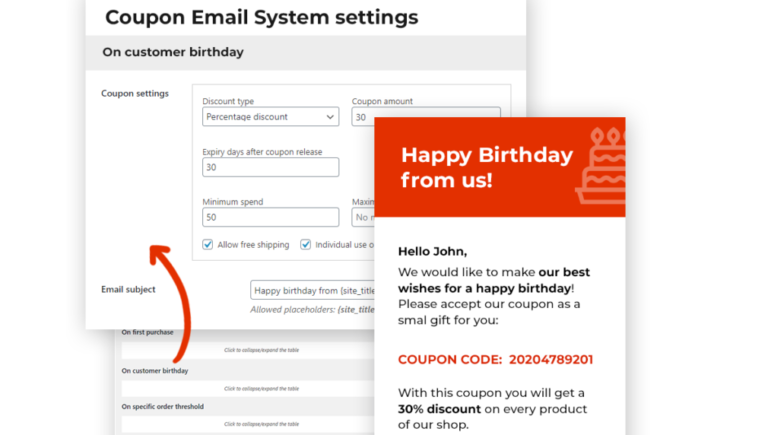Image resolution: width=768 pixels, height=435 pixels.
Task: Click the Minimum spend input
Action: point(270,217)
